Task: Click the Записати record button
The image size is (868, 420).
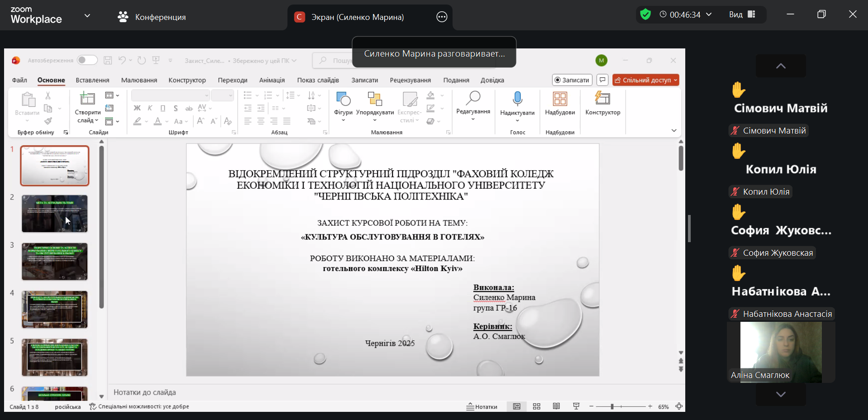Action: tap(572, 80)
